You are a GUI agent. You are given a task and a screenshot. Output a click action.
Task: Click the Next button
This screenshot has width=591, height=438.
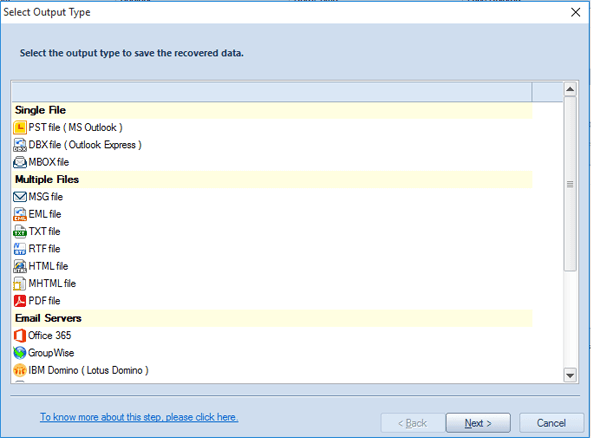[x=478, y=423]
